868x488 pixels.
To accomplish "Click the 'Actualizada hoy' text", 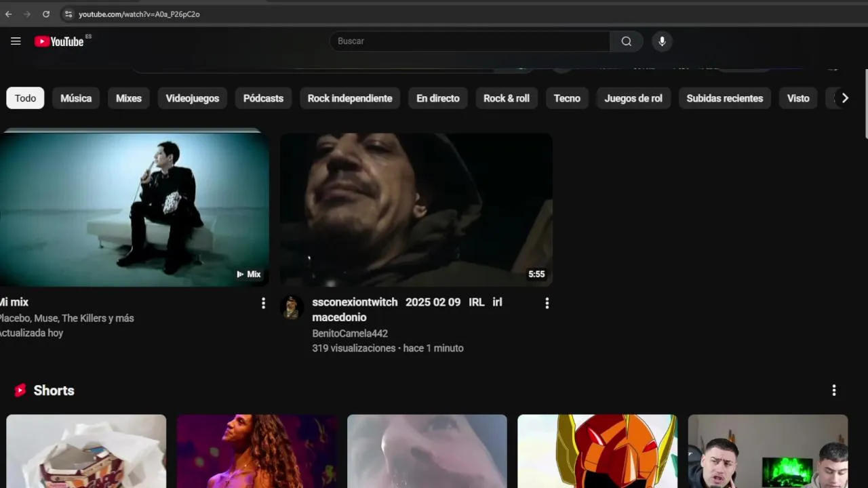I will (31, 333).
